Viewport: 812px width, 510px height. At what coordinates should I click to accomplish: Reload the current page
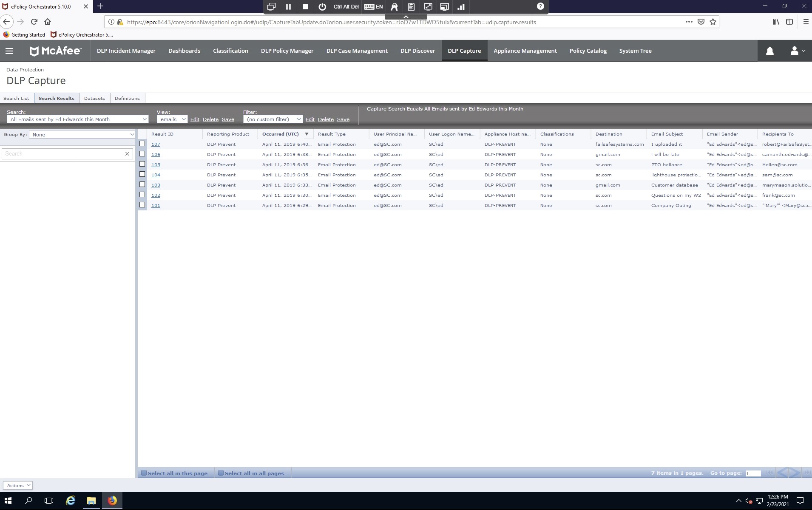pyautogui.click(x=34, y=22)
